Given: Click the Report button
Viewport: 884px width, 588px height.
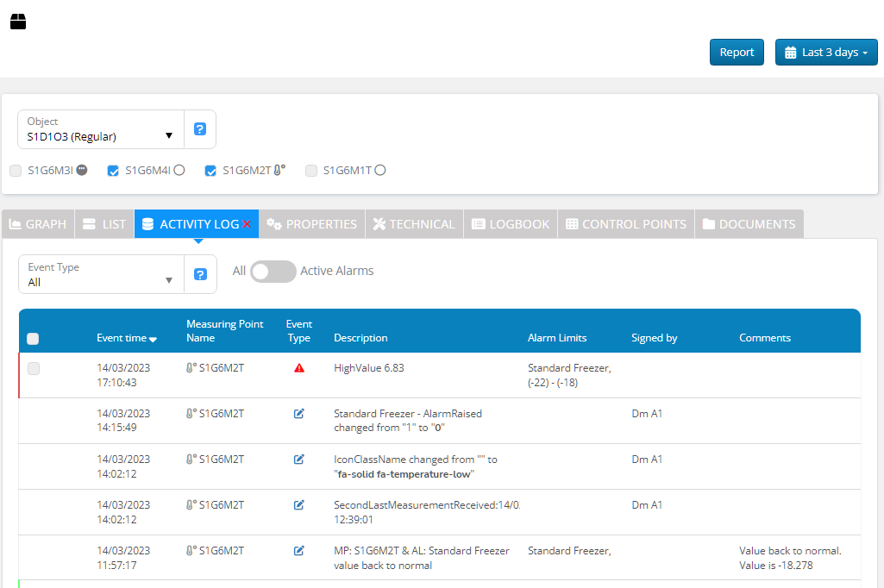Looking at the screenshot, I should [x=737, y=53].
